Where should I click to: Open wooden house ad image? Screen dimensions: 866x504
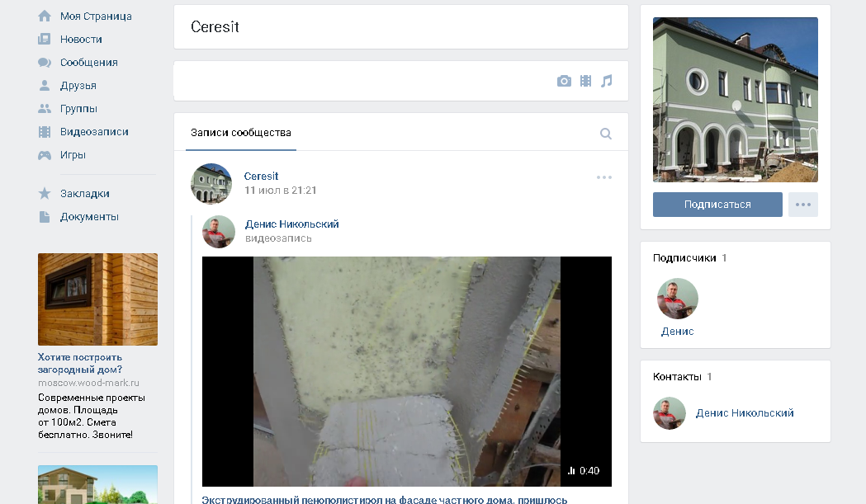[x=97, y=299]
